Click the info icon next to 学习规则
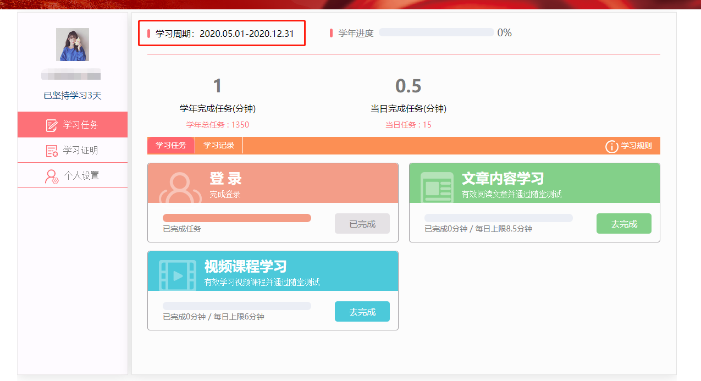This screenshot has width=701, height=381. pyautogui.click(x=611, y=146)
